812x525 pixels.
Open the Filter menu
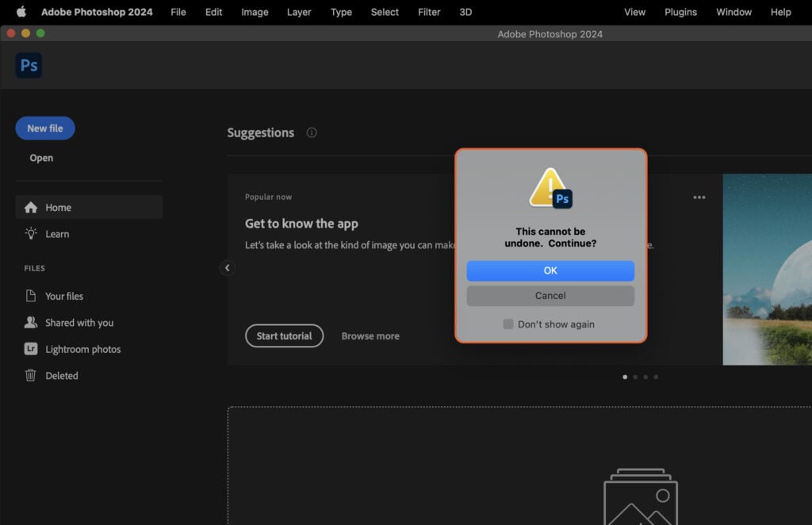[x=428, y=12]
